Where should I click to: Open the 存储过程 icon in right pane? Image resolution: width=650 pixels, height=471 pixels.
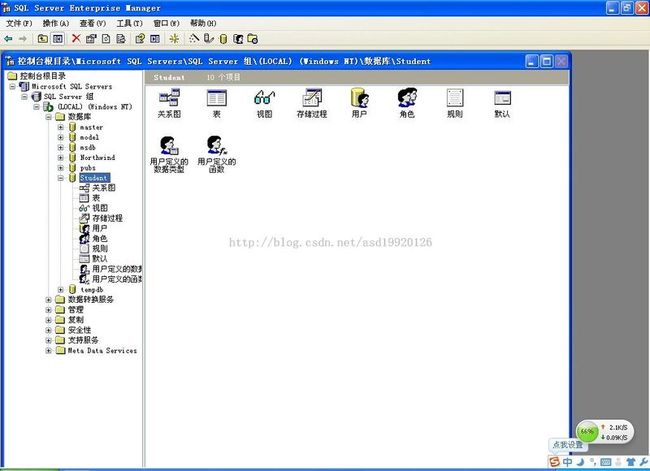[312, 103]
